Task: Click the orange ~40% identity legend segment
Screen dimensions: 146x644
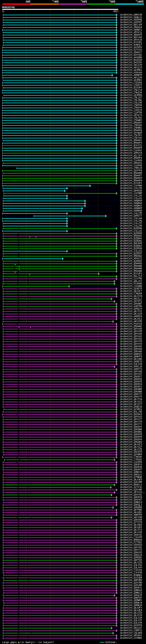Action: pos(45,4)
